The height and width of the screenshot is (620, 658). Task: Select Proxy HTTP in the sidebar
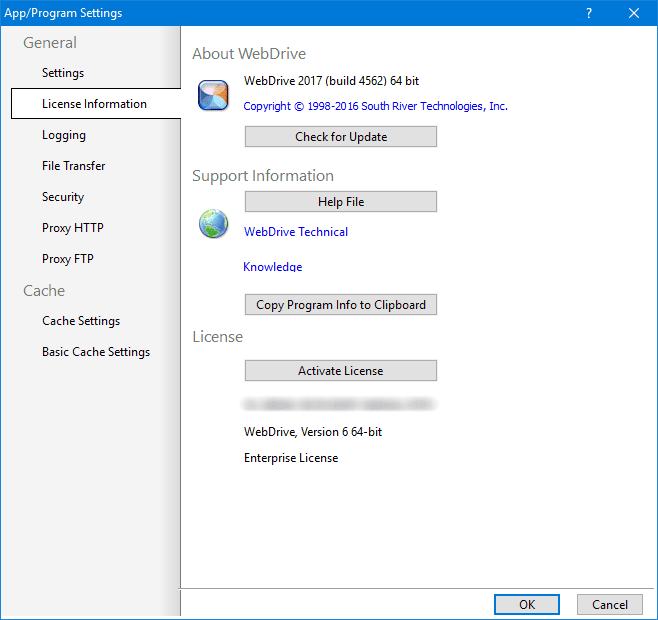[73, 228]
